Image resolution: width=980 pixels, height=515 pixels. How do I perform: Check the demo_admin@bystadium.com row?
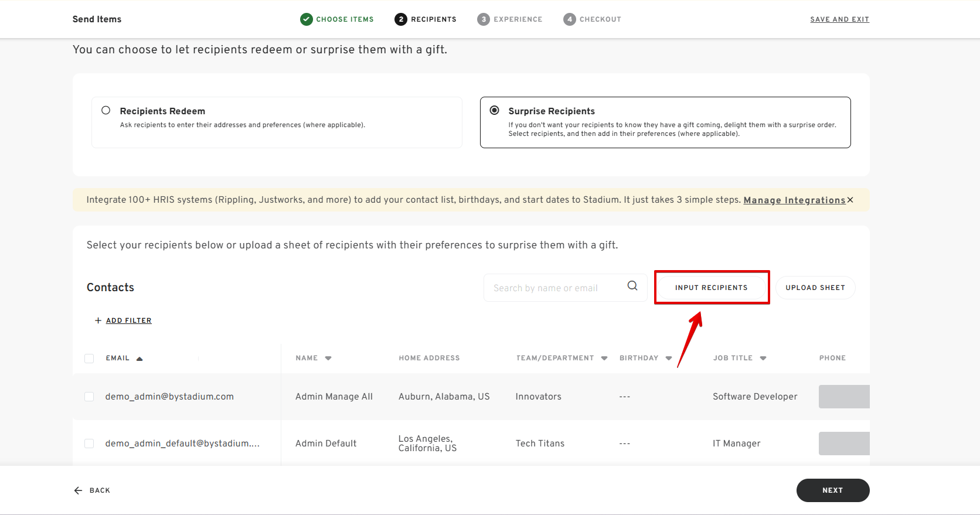click(x=89, y=397)
